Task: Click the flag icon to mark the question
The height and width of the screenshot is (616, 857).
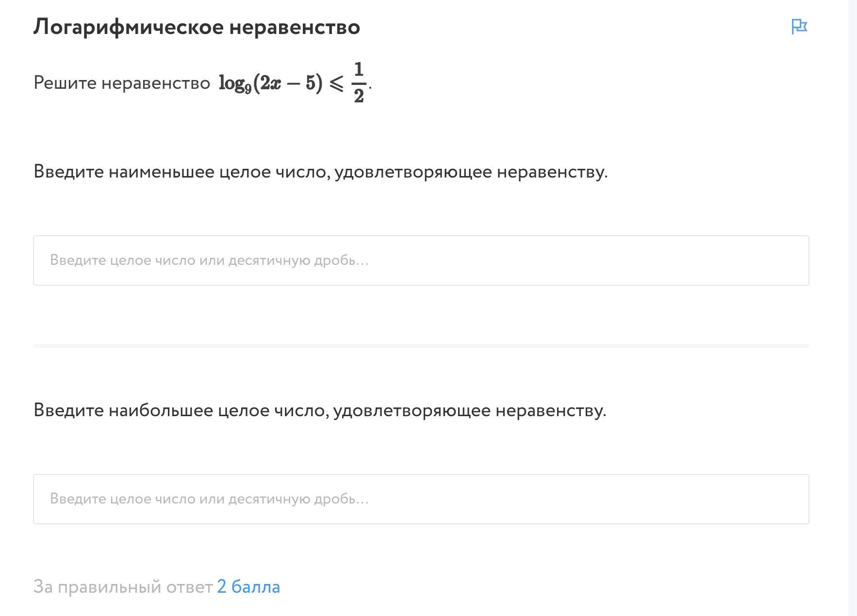Action: (799, 27)
